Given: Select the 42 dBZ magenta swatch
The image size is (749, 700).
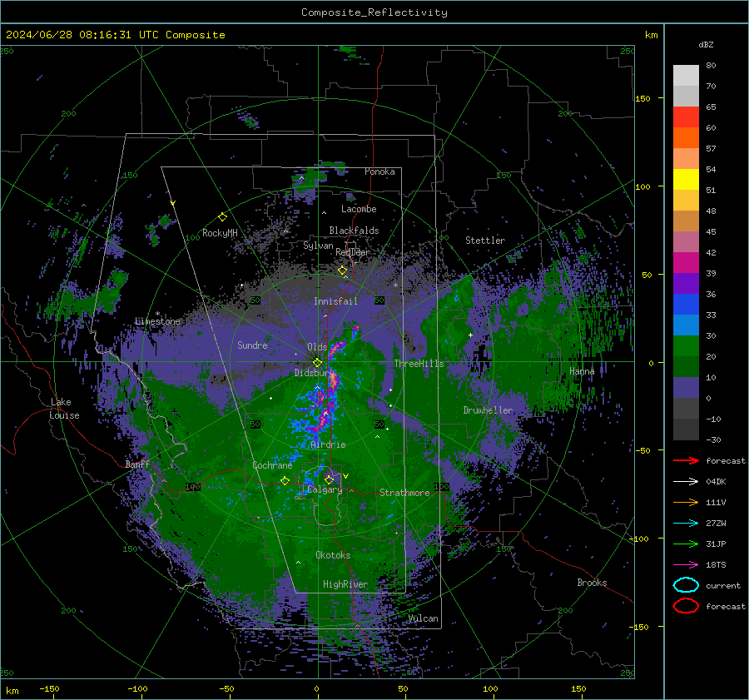Looking at the screenshot, I should coord(686,262).
